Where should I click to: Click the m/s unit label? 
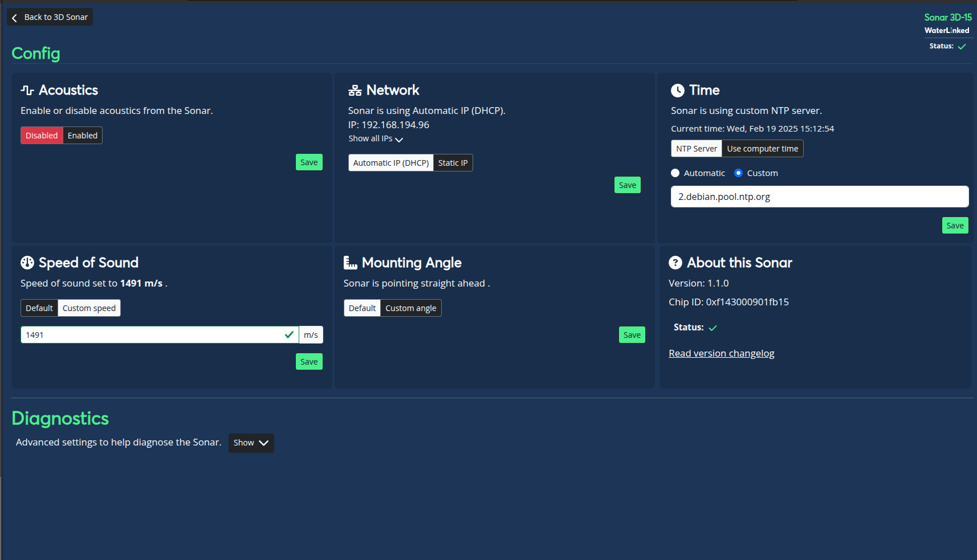(x=311, y=335)
